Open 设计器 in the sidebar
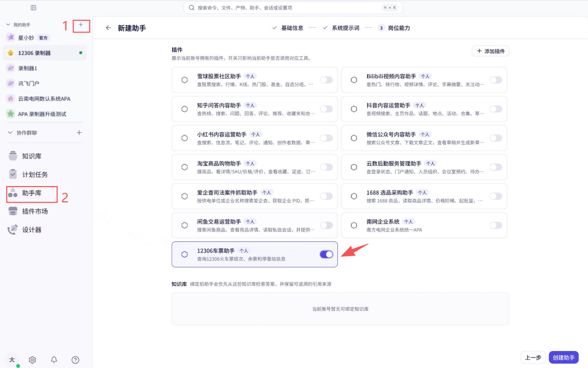588x368 pixels. point(32,230)
